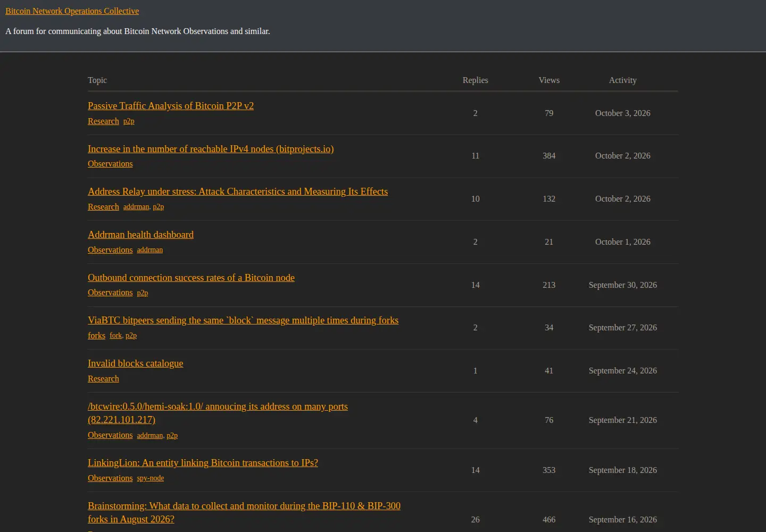
Task: Open Address Relay under stress topic
Action: tap(238, 191)
